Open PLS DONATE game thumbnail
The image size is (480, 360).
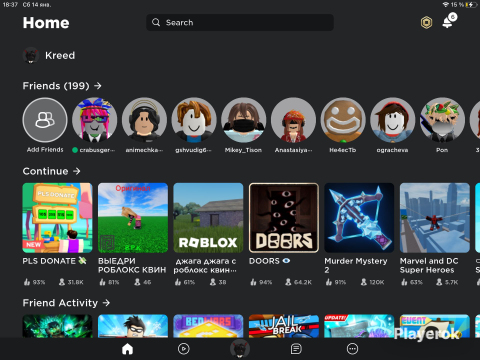(x=57, y=218)
